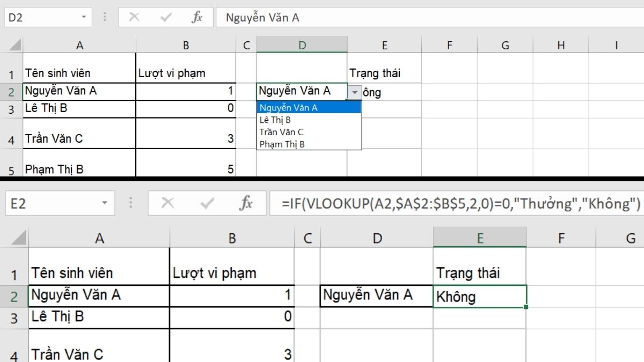Viewport: 644px width, 362px height.
Task: Choose Lê Thị B in dropdown list
Action: coord(310,120)
